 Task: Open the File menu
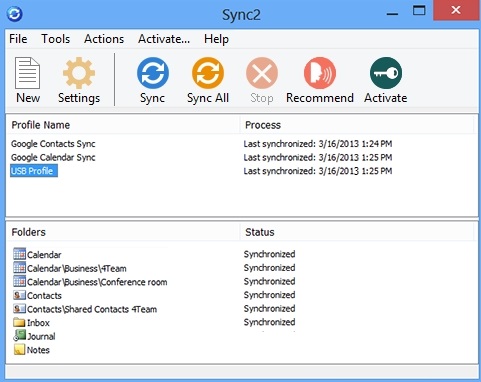point(18,39)
